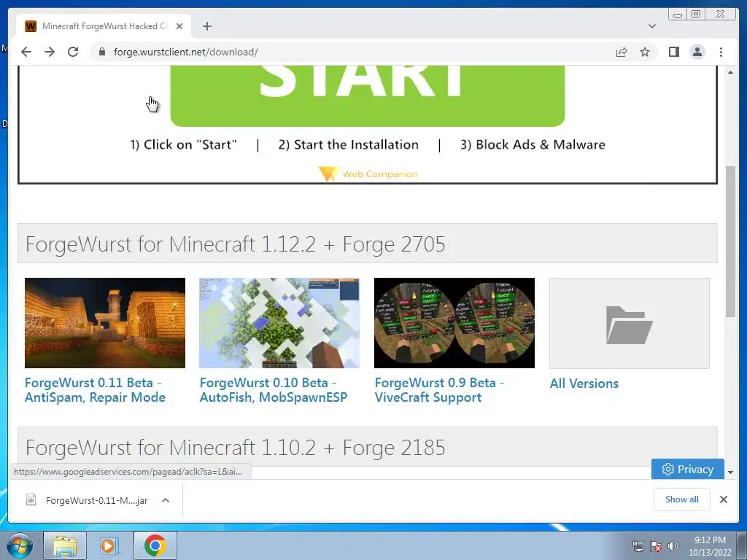This screenshot has height=560, width=747.
Task: Click the All Versions folder icon
Action: 630,323
